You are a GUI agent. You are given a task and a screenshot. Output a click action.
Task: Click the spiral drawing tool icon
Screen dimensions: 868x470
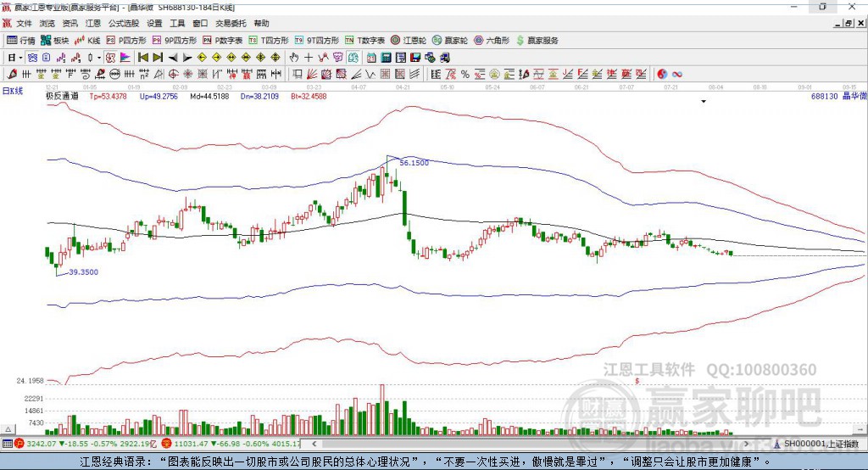pyautogui.click(x=86, y=74)
